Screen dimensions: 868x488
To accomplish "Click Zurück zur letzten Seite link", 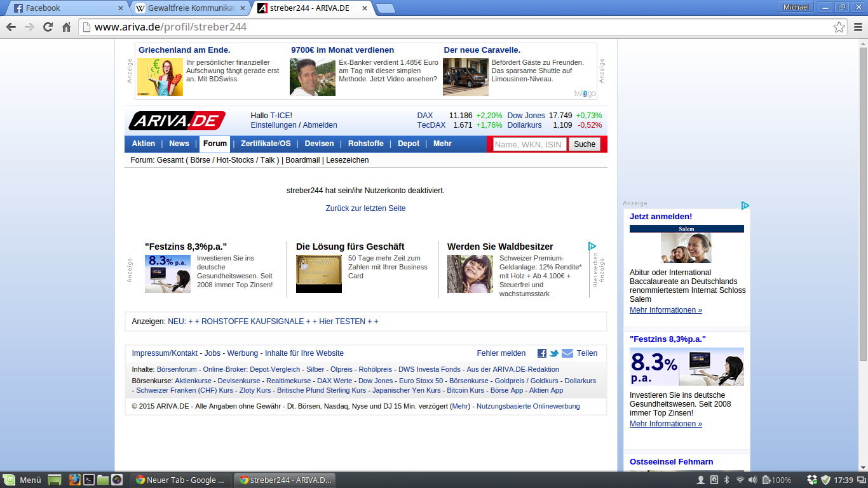I will point(365,208).
